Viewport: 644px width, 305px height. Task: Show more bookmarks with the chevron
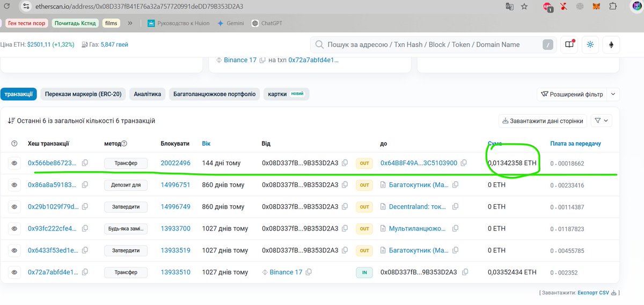coord(130,23)
